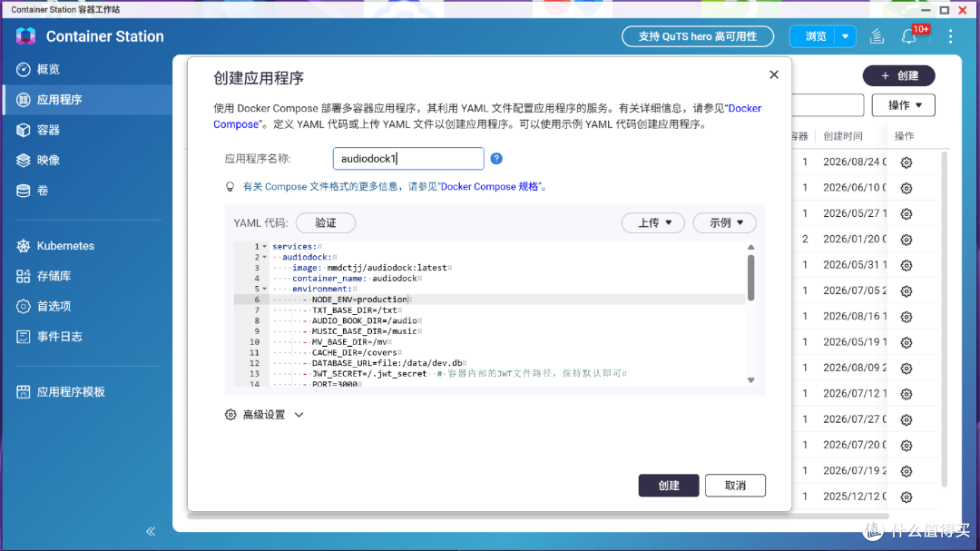Open gear settings for 2026/07/19 row
The image size is (980, 551).
tap(906, 471)
